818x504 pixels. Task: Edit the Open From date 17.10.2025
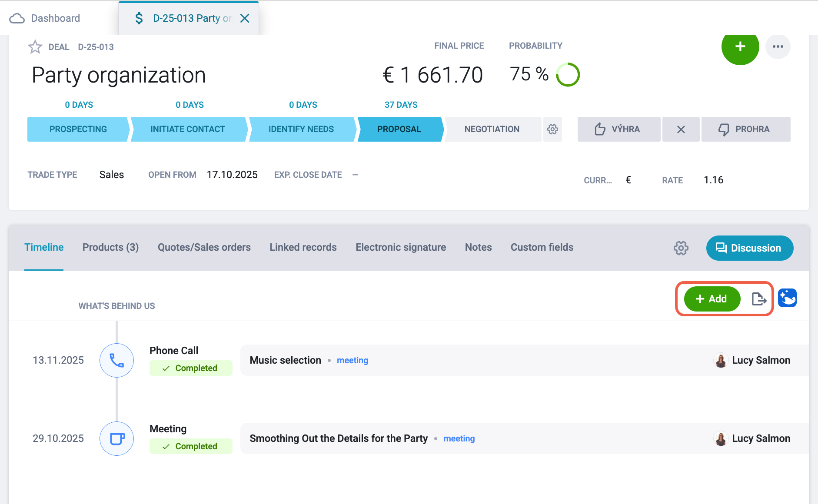pos(232,175)
